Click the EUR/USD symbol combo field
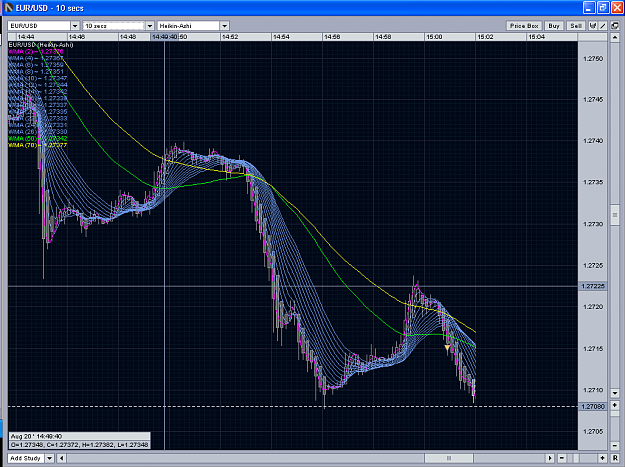Image resolution: width=625 pixels, height=467 pixels. pyautogui.click(x=39, y=26)
